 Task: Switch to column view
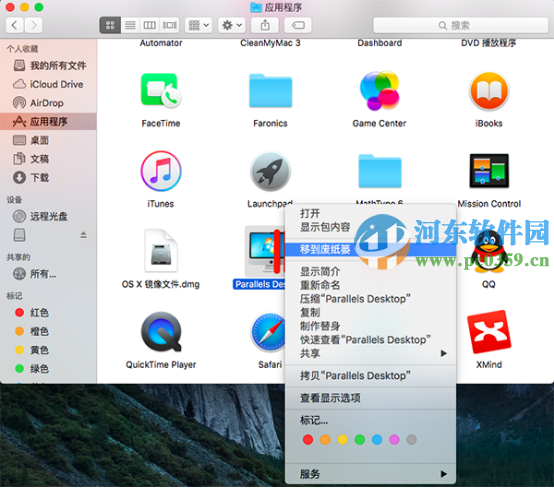[149, 25]
